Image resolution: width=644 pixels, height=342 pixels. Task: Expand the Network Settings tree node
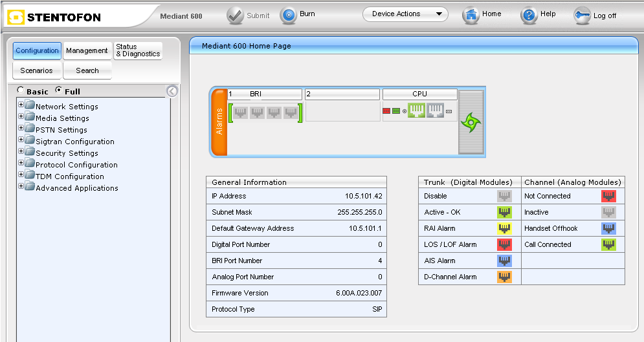(x=21, y=105)
